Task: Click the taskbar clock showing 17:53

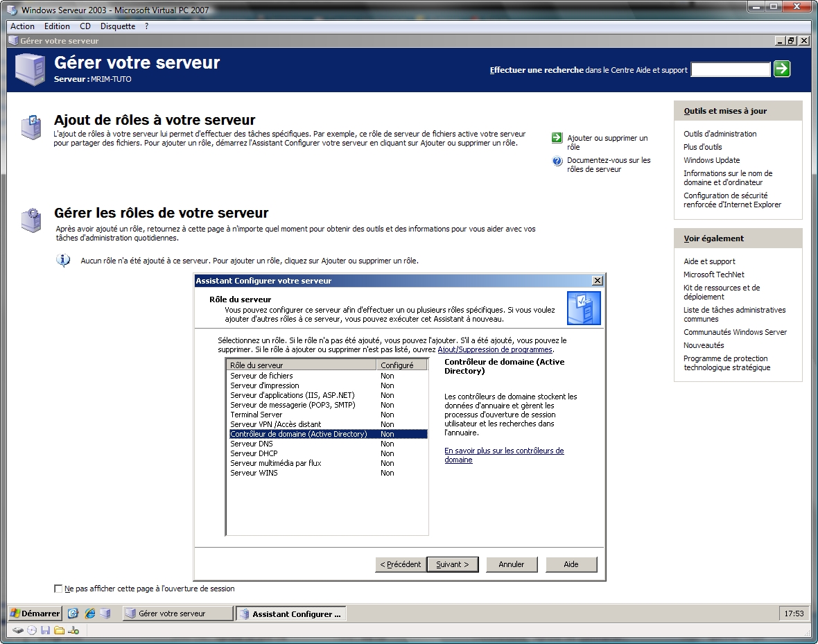Action: click(x=794, y=613)
